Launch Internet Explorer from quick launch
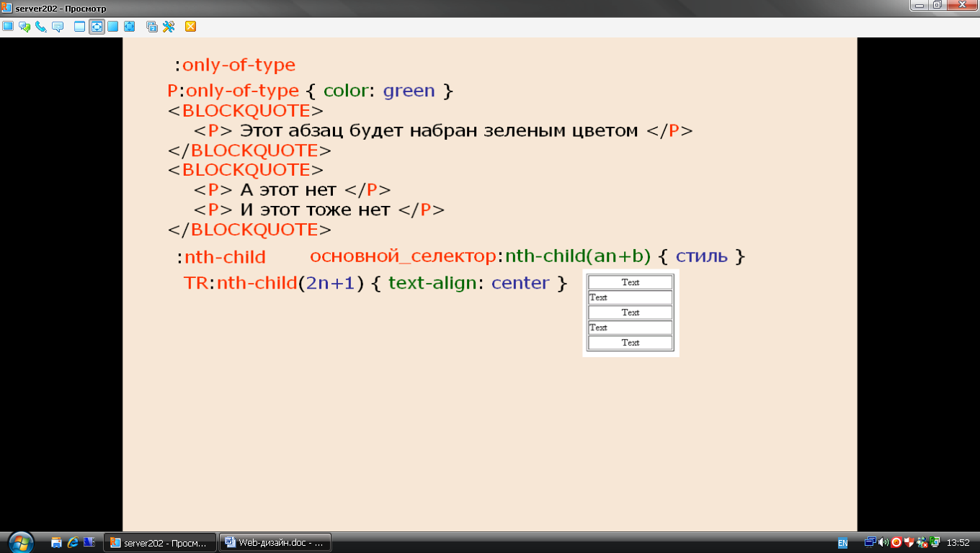980x553 pixels. [73, 542]
